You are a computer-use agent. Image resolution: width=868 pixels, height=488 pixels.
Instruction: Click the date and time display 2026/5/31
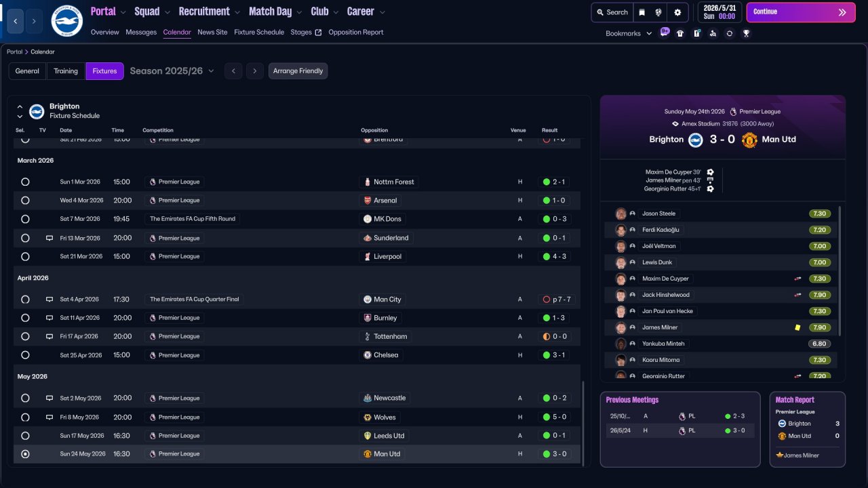point(719,12)
